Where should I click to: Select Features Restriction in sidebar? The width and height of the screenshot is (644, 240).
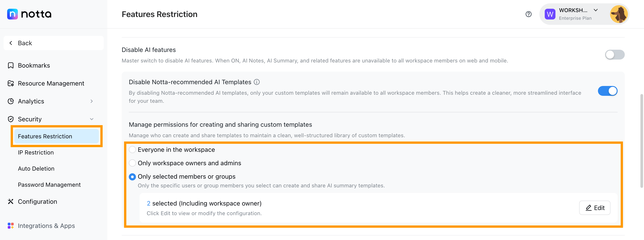click(x=57, y=136)
